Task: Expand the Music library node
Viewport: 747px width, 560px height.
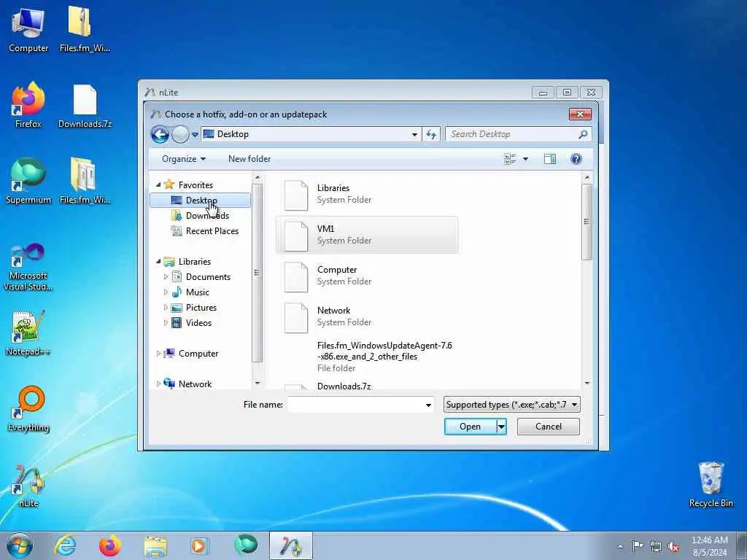Action: click(x=166, y=292)
